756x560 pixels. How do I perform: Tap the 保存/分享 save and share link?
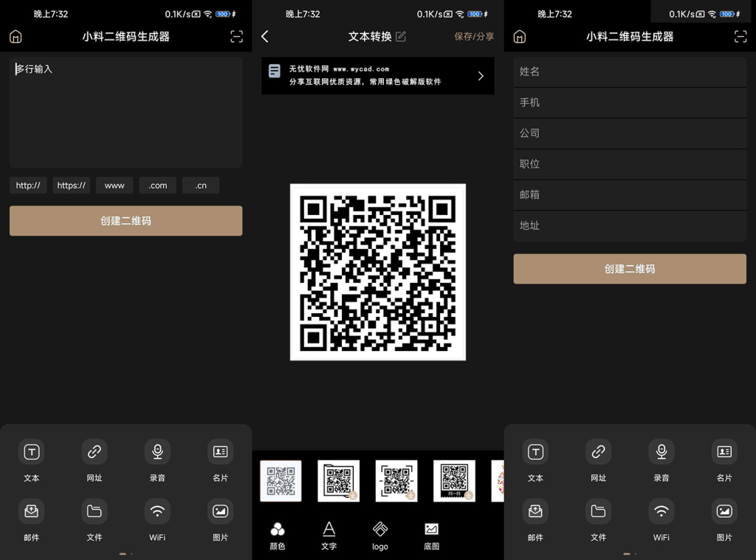point(473,35)
